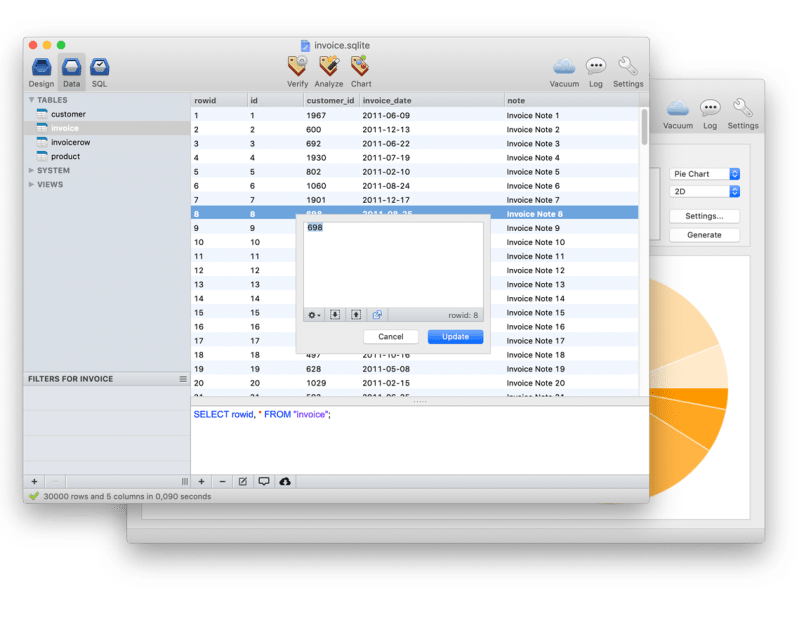Viewport: 799px width, 632px height.
Task: Select row with Invoice Note 20
Action: 415,383
